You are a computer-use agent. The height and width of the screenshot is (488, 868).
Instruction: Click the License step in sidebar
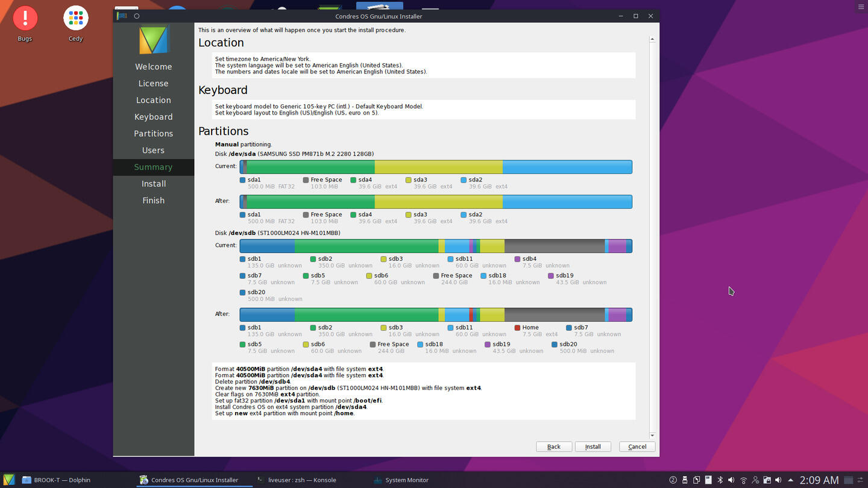point(153,83)
